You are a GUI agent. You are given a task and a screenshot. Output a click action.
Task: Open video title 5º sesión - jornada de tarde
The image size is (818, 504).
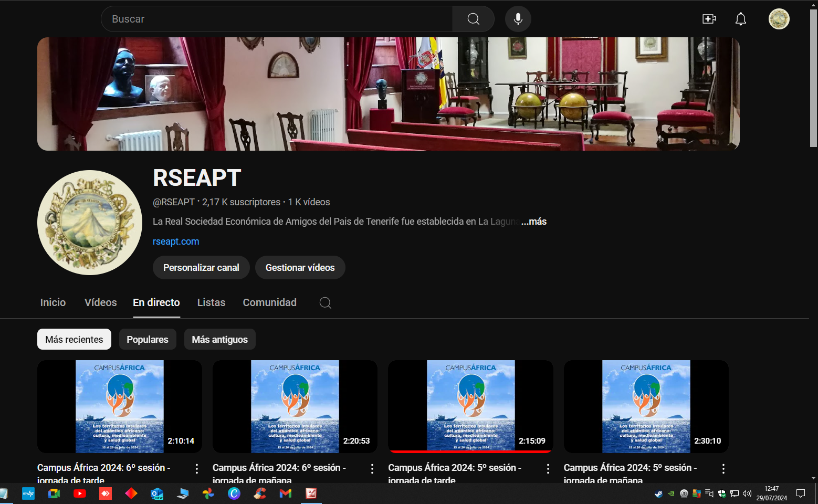pyautogui.click(x=455, y=473)
